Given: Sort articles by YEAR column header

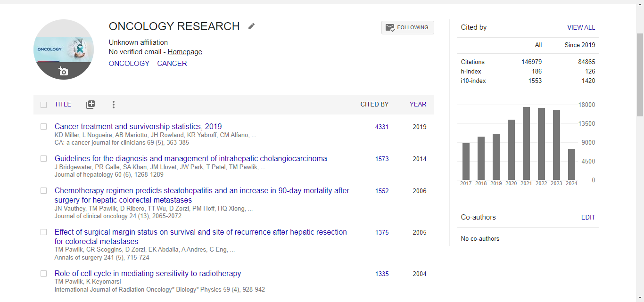Looking at the screenshot, I should click(x=418, y=105).
